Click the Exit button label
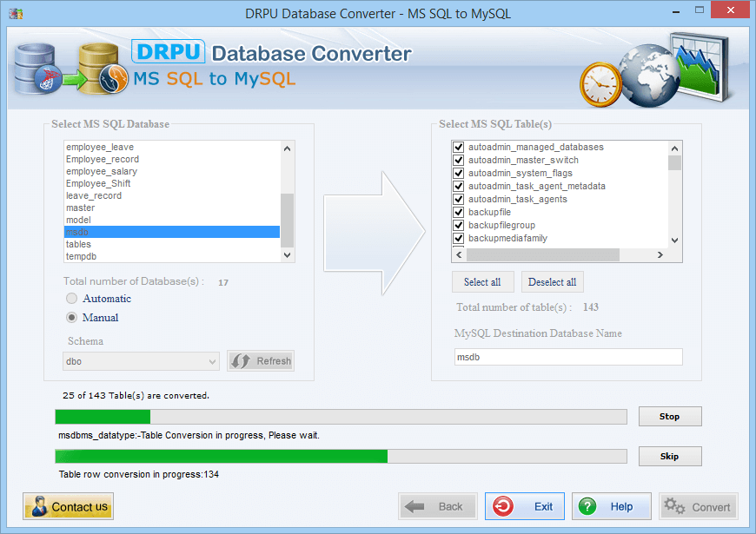 point(543,506)
